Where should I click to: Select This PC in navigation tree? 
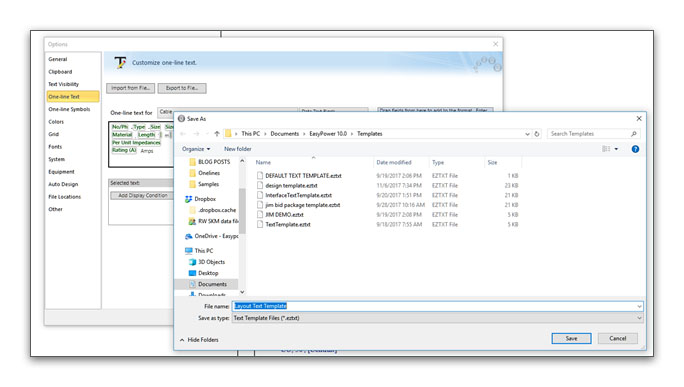204,251
